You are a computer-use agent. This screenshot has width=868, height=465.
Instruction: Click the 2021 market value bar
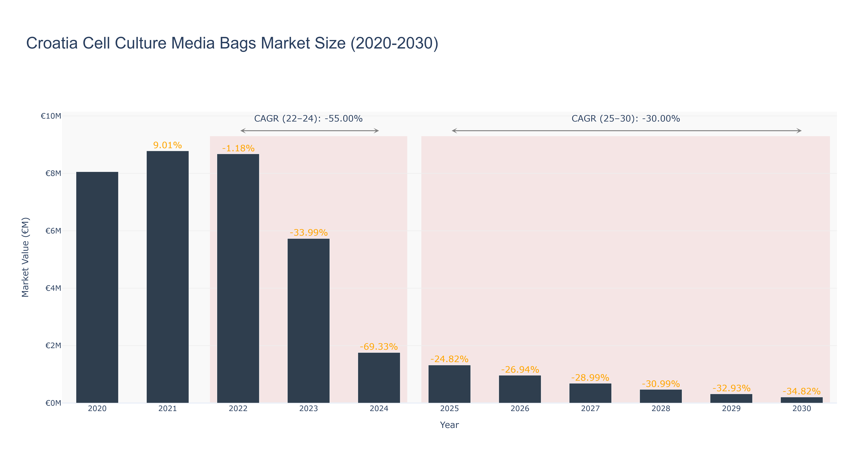pos(167,277)
